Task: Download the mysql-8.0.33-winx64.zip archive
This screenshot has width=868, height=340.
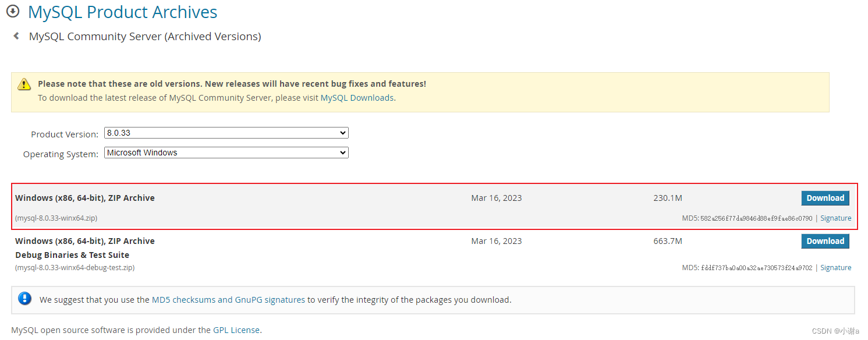Action: (x=825, y=198)
